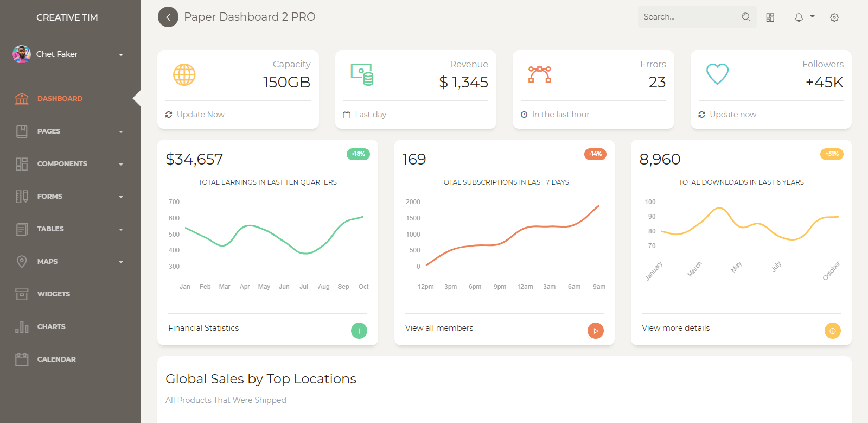The width and height of the screenshot is (868, 423).
Task: Click the Pages book icon in sidebar
Action: 22,131
